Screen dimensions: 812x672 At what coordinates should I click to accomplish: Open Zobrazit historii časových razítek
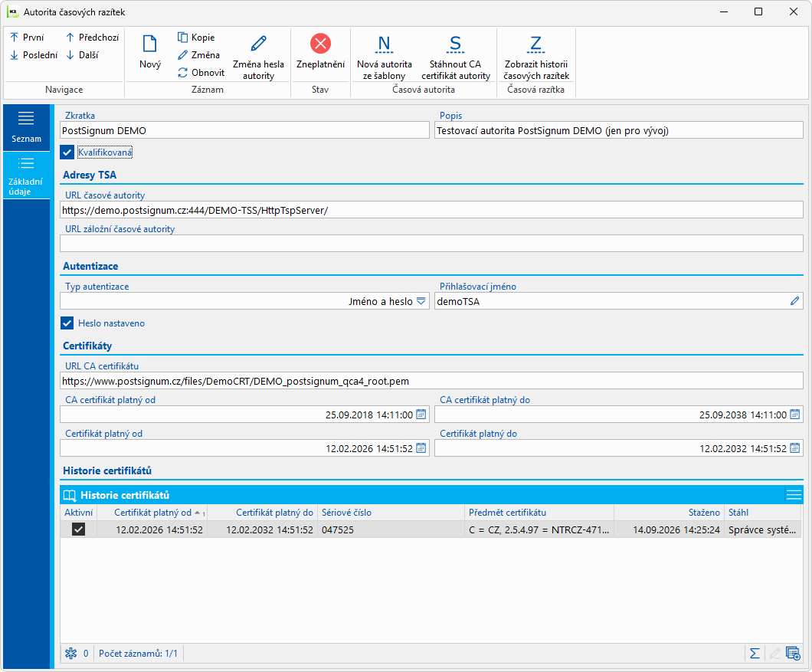click(x=536, y=57)
